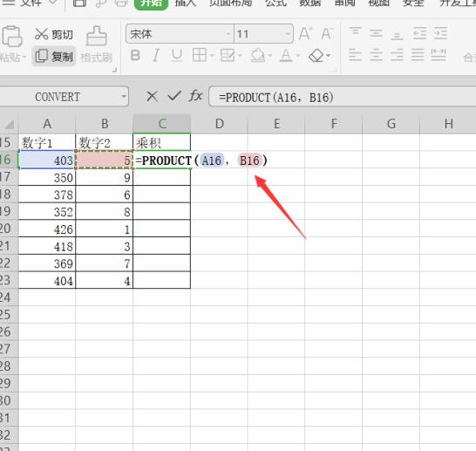The width and height of the screenshot is (476, 451).
Task: Expand the CONVERT name box dropdown
Action: click(124, 97)
